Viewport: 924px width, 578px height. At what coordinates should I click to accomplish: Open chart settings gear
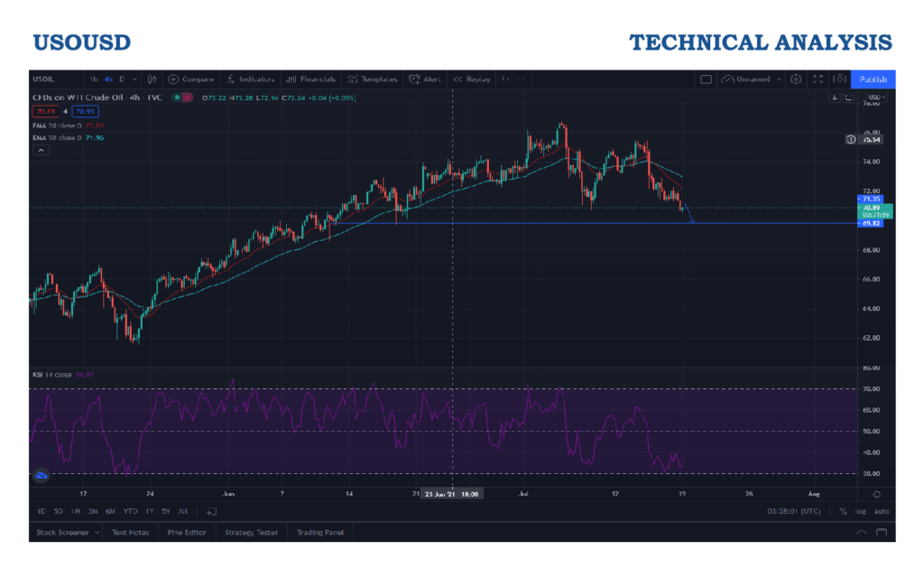click(796, 79)
